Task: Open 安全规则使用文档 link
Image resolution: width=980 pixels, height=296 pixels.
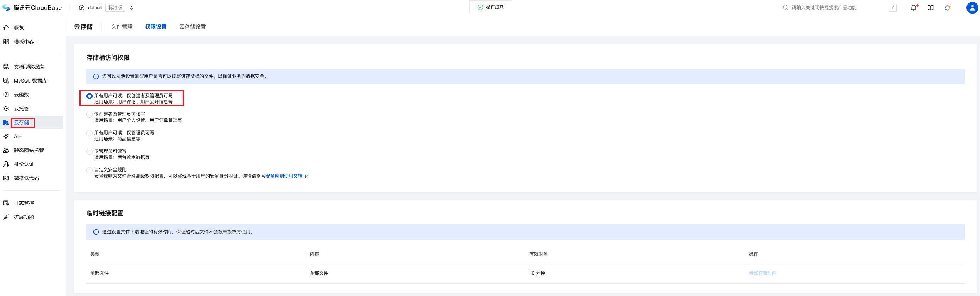Action: tap(284, 176)
